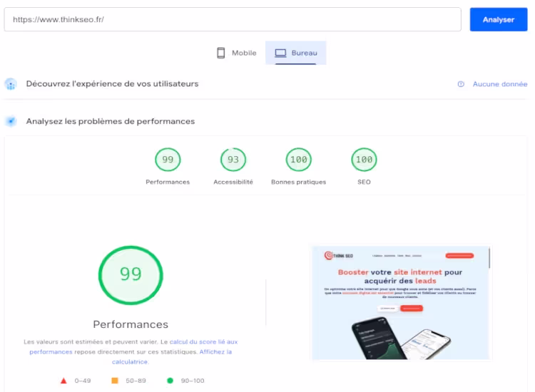Click the info icon beside Aucune donnée

point(461,84)
